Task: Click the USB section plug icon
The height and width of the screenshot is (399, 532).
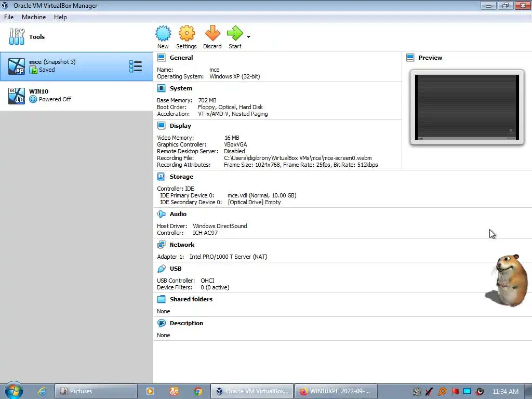Action: pos(161,269)
